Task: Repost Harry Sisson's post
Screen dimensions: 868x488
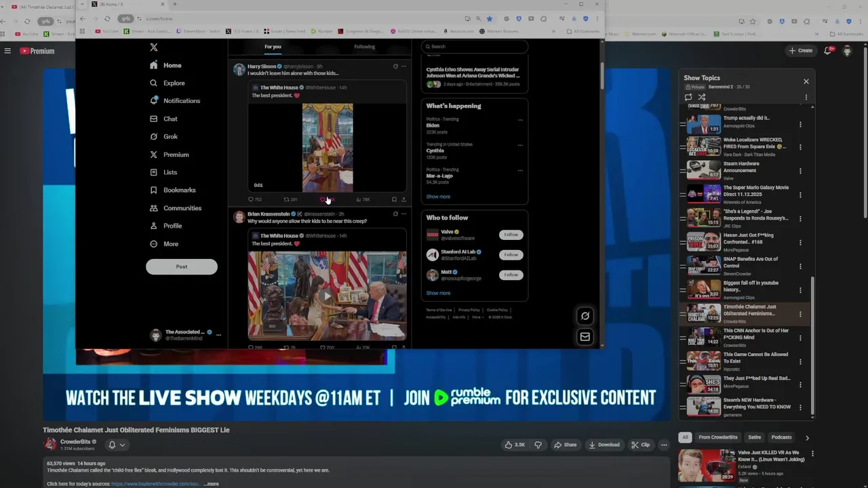Action: point(290,199)
